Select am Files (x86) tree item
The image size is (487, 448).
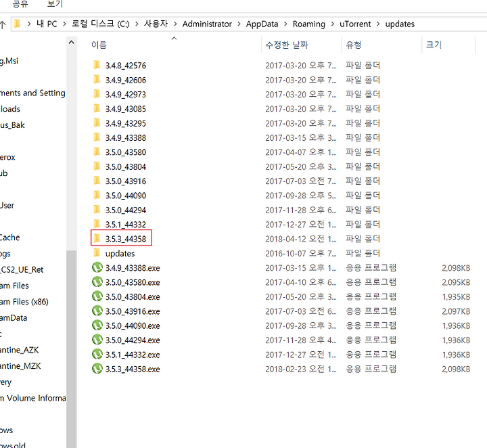[24, 302]
